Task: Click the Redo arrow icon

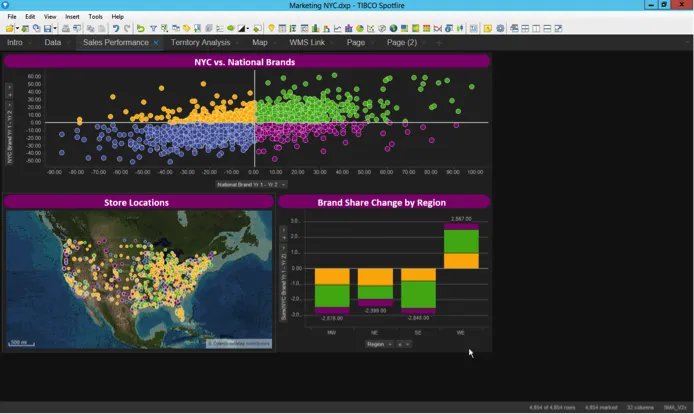Action: click(x=127, y=28)
